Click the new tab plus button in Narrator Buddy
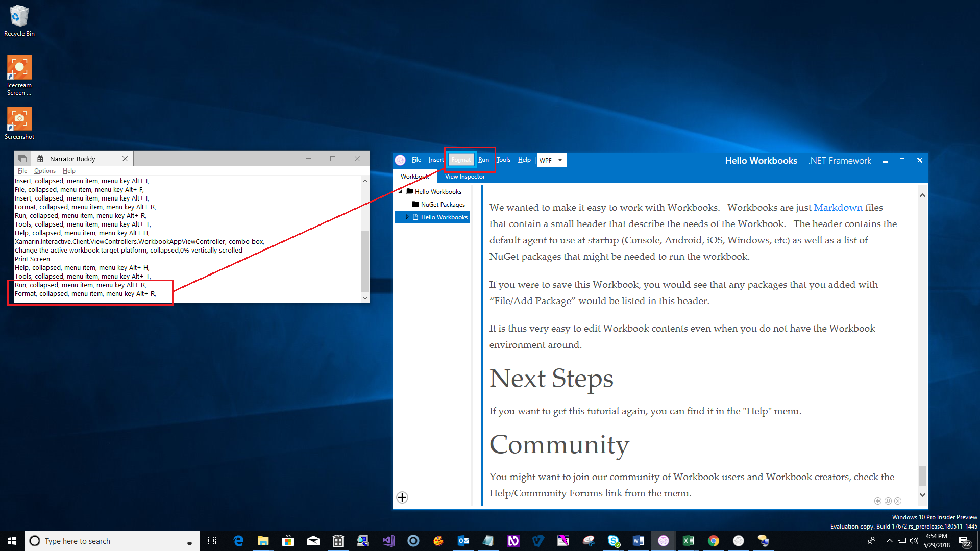The image size is (980, 551). (142, 158)
